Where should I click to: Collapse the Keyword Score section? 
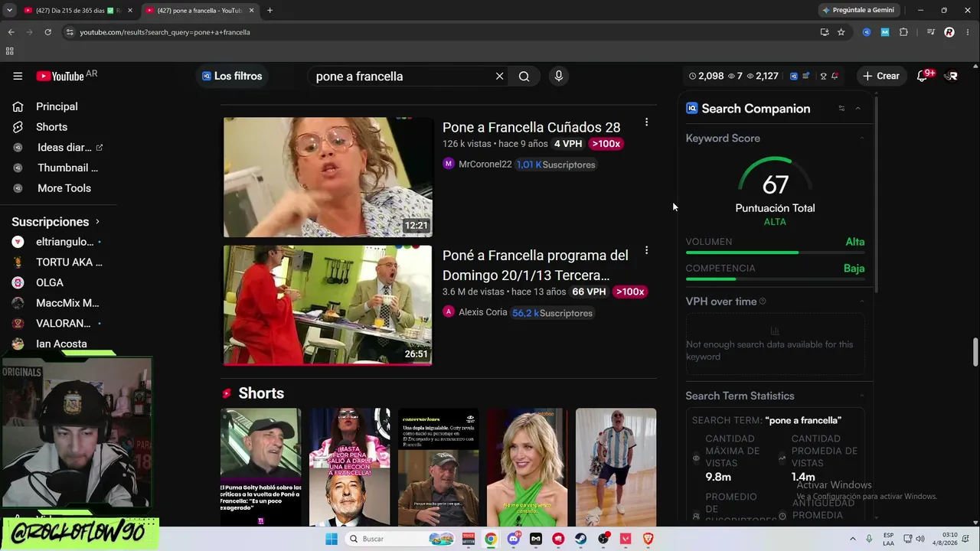(x=861, y=139)
